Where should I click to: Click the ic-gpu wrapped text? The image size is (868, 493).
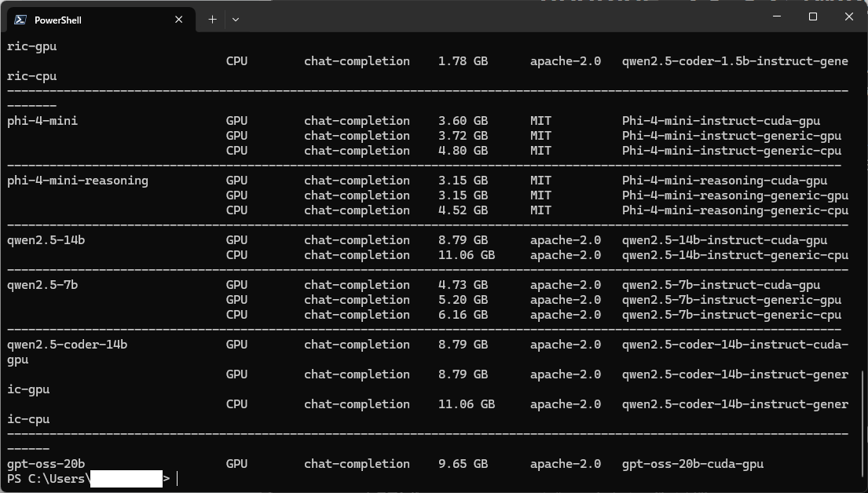tap(28, 389)
